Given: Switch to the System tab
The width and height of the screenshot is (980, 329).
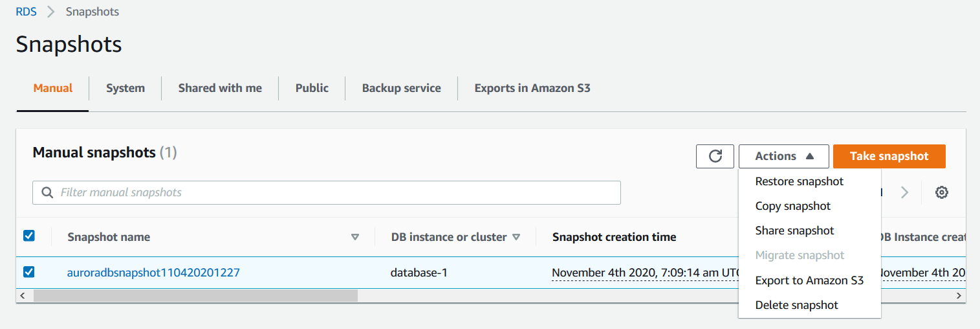Looking at the screenshot, I should click(x=125, y=88).
